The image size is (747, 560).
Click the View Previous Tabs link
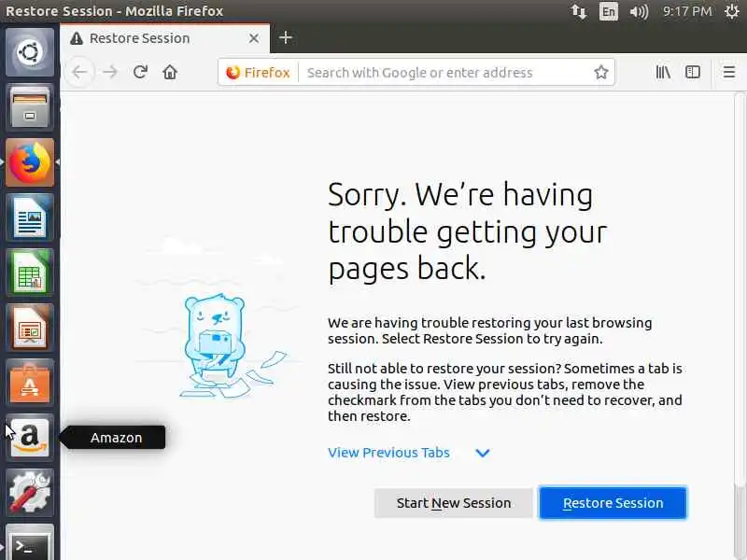tap(388, 453)
